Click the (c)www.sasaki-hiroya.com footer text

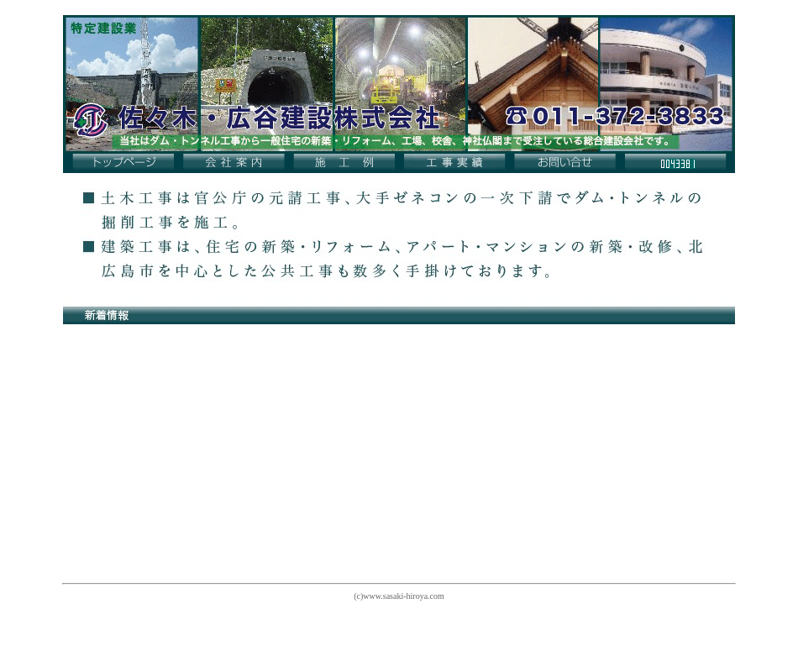tap(399, 596)
